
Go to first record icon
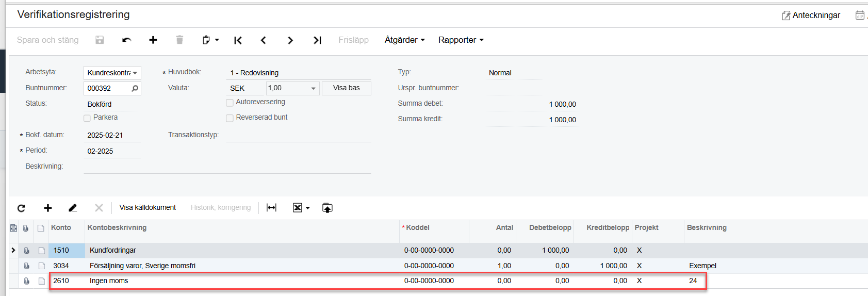(238, 40)
